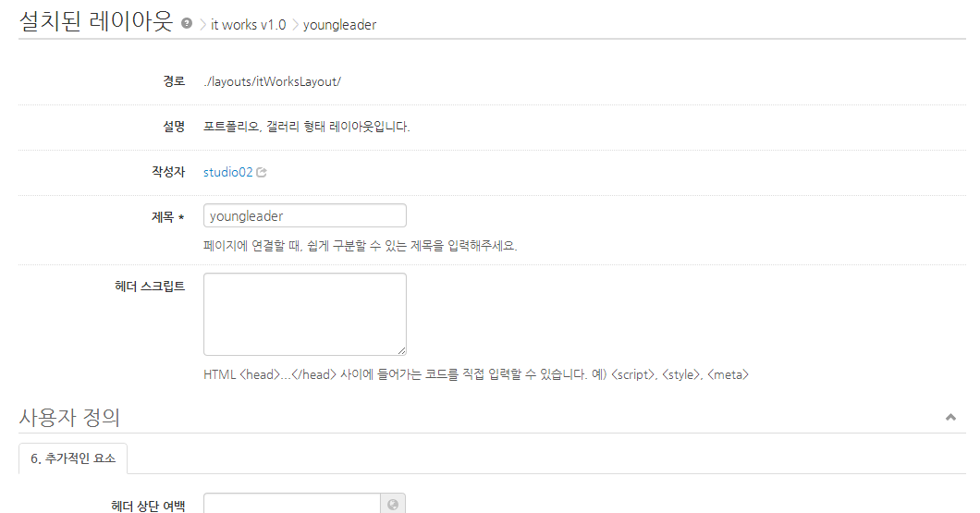Click the 사용자 정의 section heading

point(69,418)
